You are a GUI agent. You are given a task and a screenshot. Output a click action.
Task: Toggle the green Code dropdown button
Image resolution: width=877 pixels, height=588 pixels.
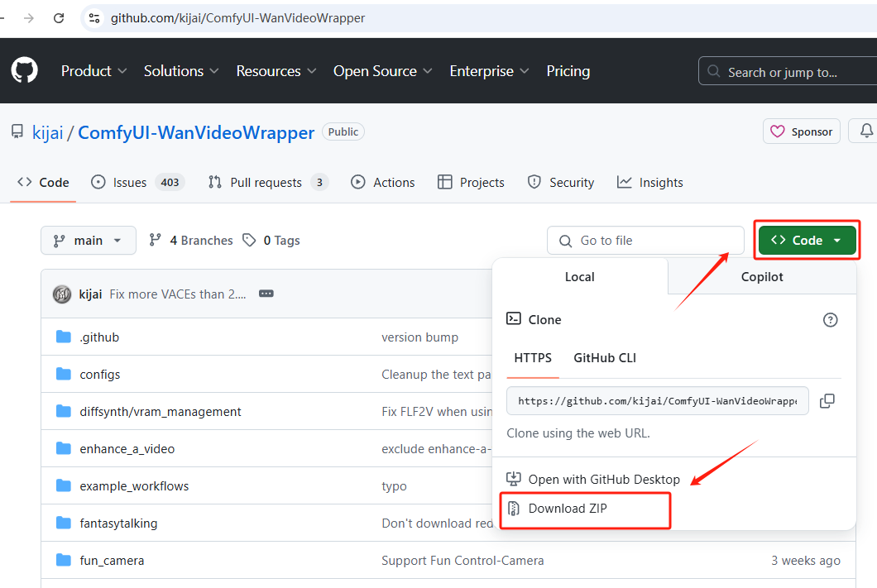tap(807, 241)
